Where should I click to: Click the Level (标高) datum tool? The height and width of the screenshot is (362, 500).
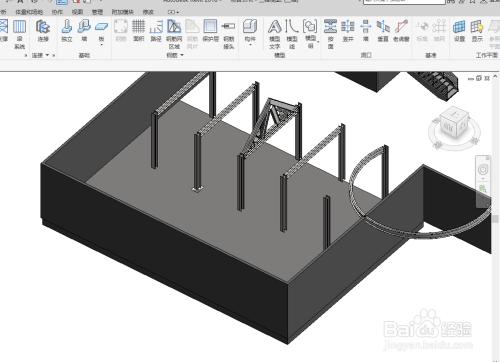tap(422, 31)
